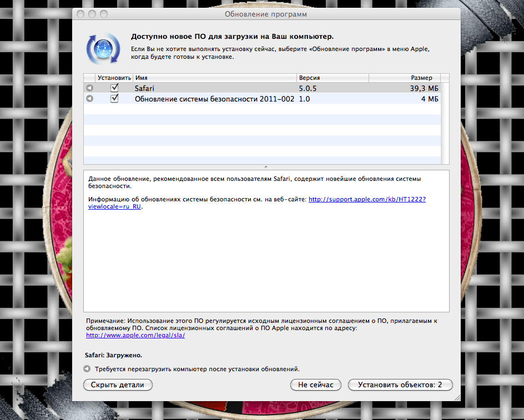Screen dimensions: 524x420
Task: Sort the updates by the Версия column header
Action: click(x=332, y=78)
